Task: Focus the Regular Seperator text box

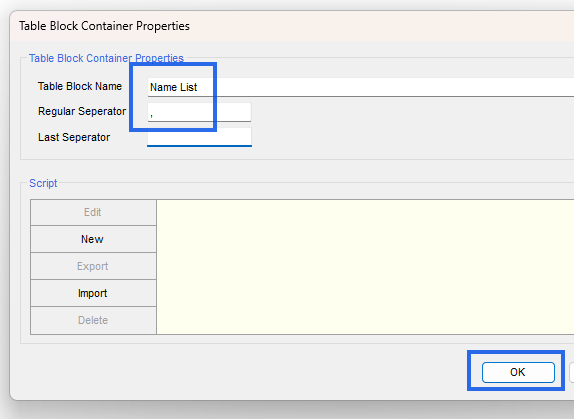Action: coord(200,112)
